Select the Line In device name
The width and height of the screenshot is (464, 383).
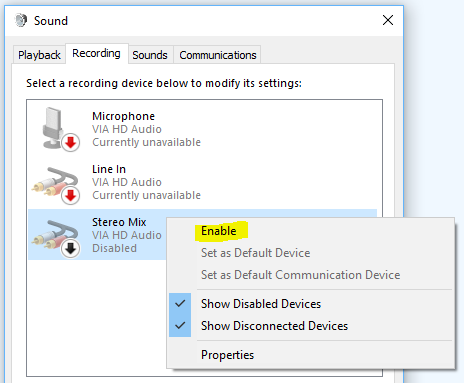(109, 169)
